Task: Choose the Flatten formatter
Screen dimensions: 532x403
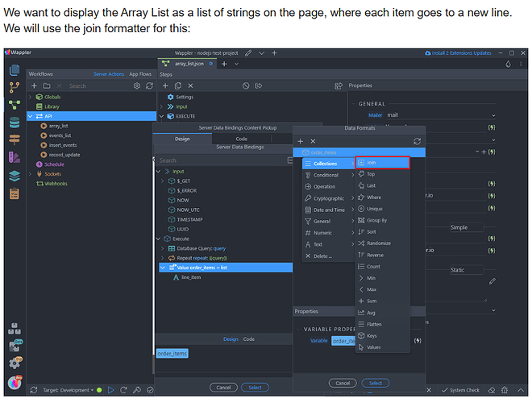Action: (383, 324)
